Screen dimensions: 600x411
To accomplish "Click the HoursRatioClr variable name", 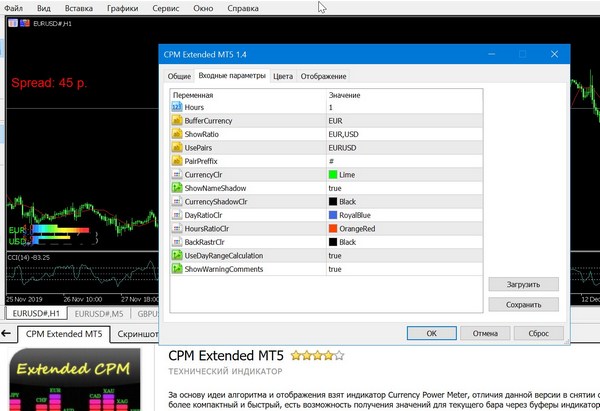I will [207, 228].
